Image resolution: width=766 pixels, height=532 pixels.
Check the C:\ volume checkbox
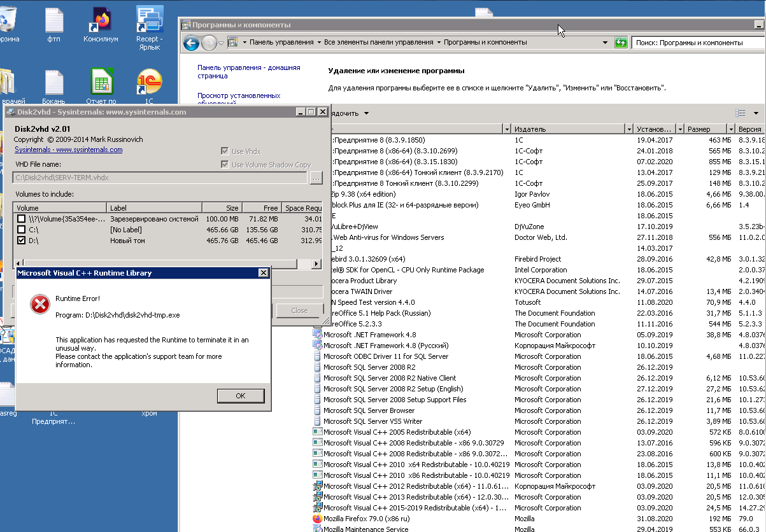[22, 230]
